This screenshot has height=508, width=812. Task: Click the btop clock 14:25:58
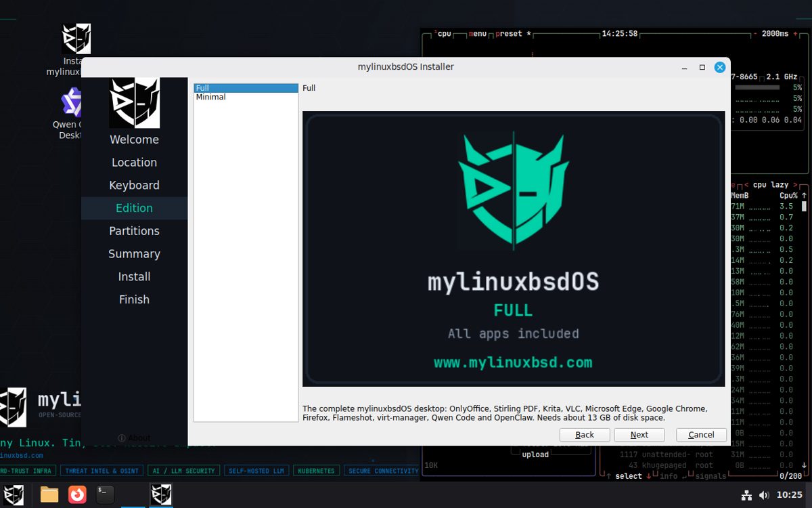pyautogui.click(x=620, y=34)
